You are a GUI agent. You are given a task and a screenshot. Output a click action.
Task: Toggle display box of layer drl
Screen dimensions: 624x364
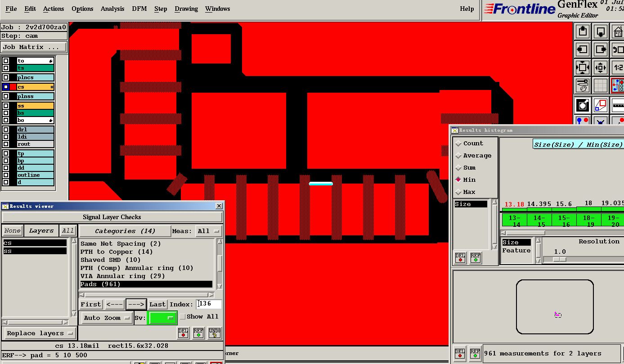click(6, 130)
